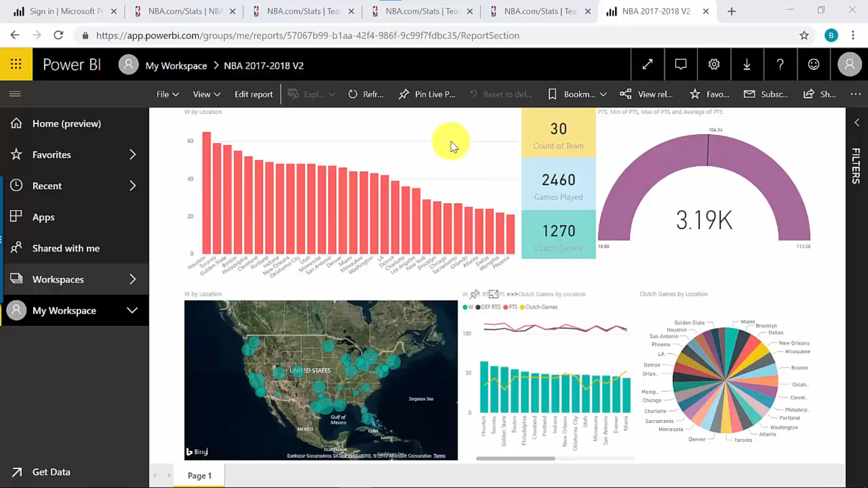Click the feedback smiley icon

[x=813, y=65]
